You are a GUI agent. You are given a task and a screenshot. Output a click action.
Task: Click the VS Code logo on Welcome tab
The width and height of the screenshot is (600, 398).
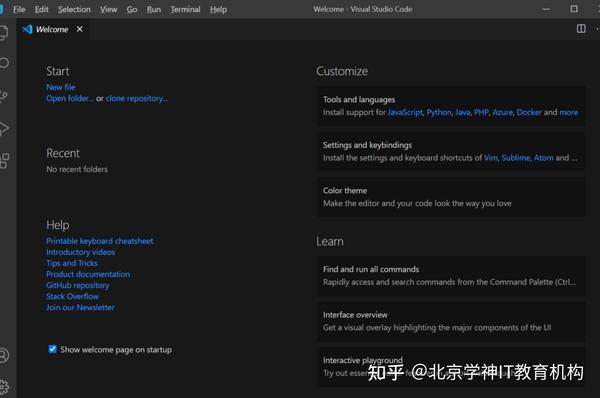27,29
